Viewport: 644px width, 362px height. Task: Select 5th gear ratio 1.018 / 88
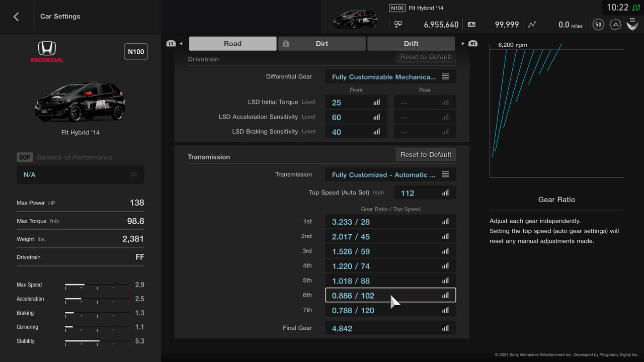tap(391, 281)
